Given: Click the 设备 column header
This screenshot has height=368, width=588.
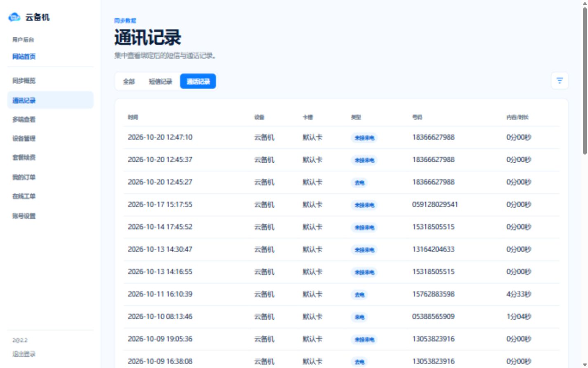Looking at the screenshot, I should (x=259, y=117).
